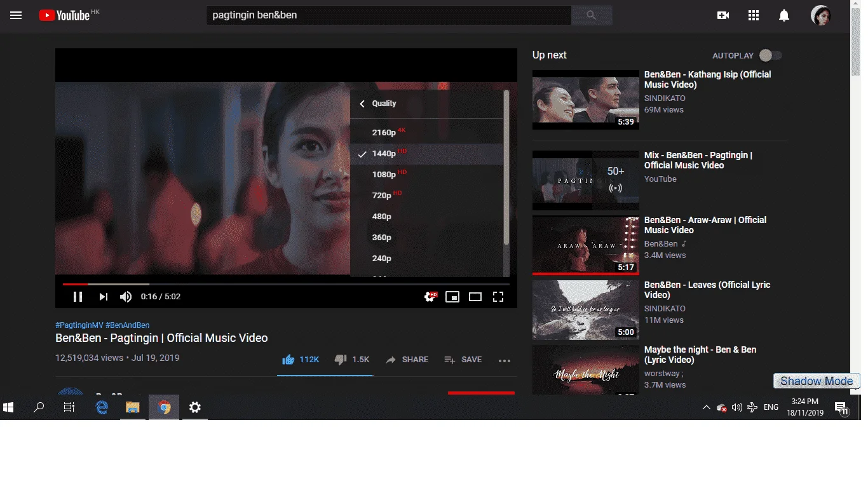Skip to the next video
The image size is (868, 488).
coord(103,297)
